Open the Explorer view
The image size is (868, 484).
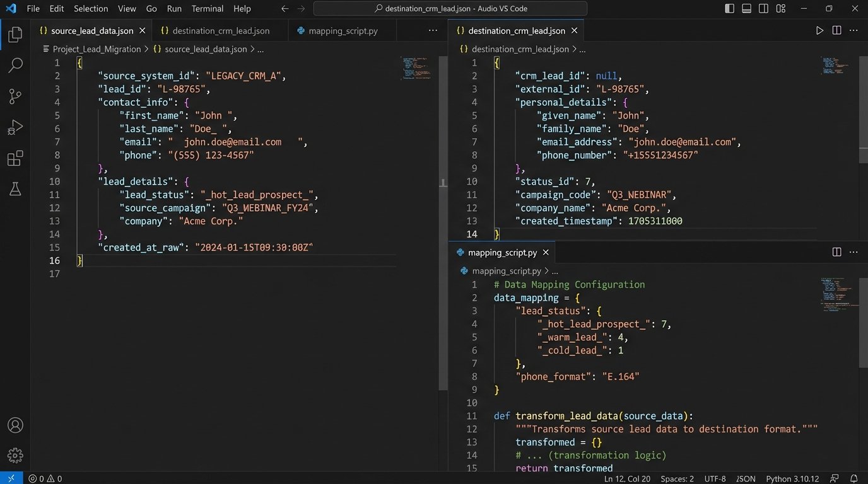15,35
